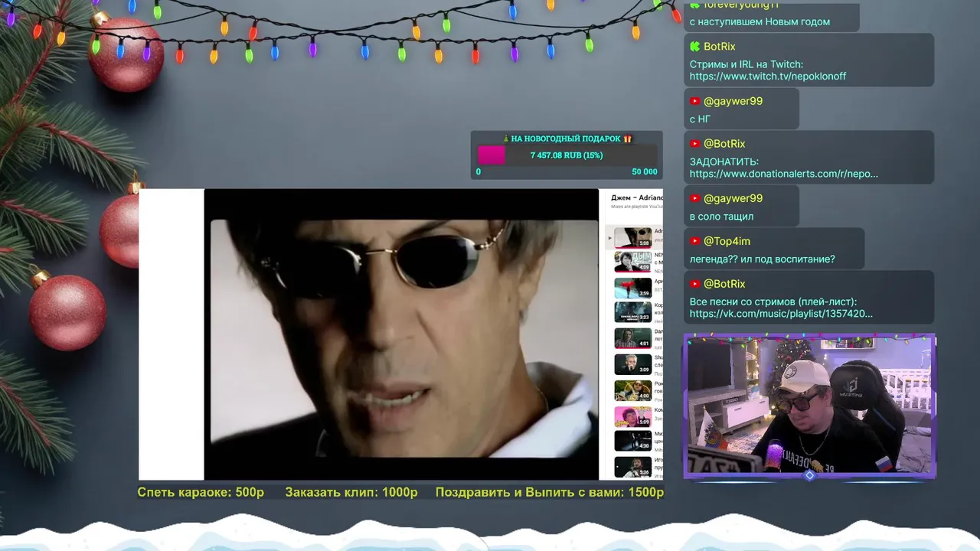The height and width of the screenshot is (551, 980).
Task: Open the vk.com music playlist link
Action: click(x=781, y=314)
